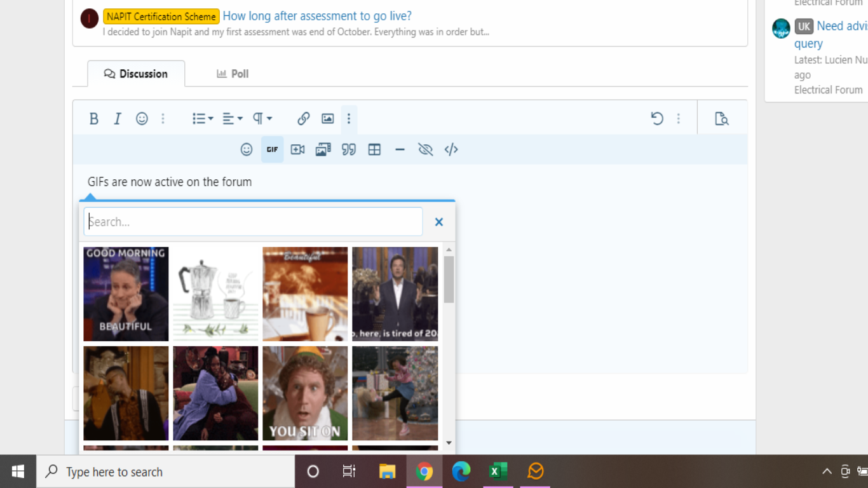Select the 'YOU SIT ON' elf GIF
This screenshot has width=868, height=488.
(x=305, y=393)
